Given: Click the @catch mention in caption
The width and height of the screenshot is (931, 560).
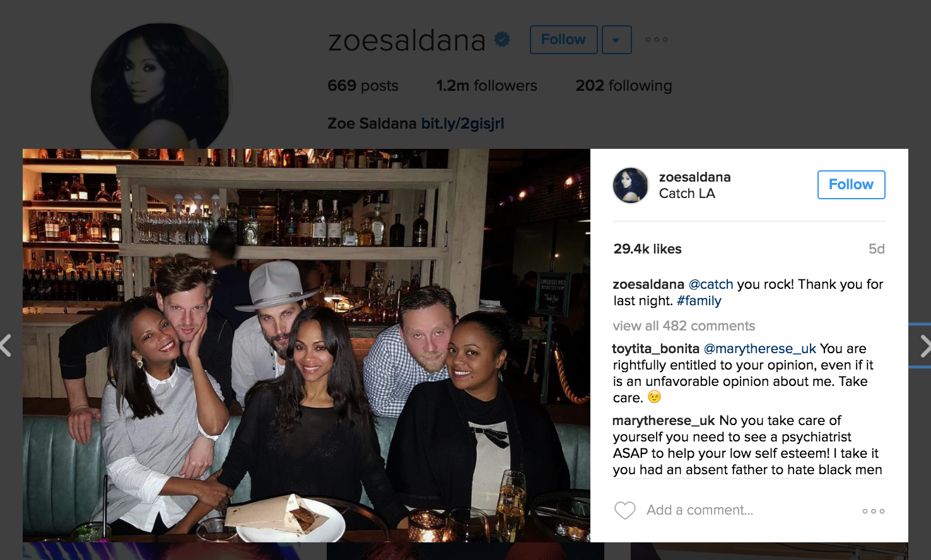Looking at the screenshot, I should [711, 284].
